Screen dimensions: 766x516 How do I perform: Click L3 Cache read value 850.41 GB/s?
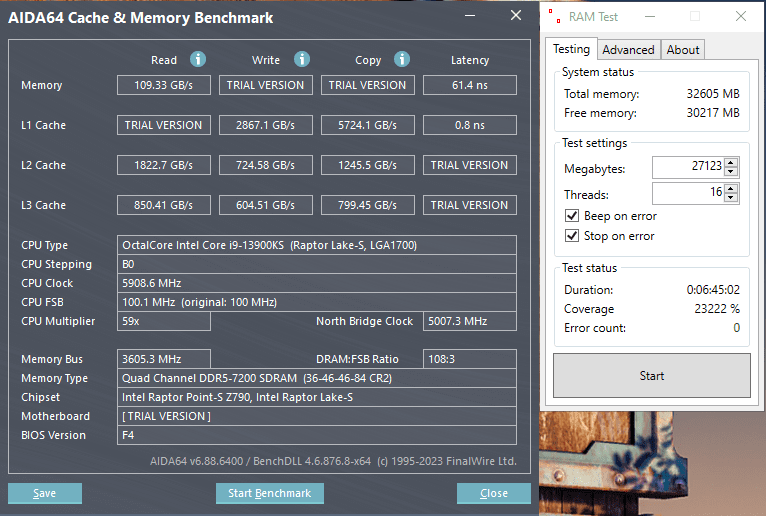pyautogui.click(x=164, y=205)
